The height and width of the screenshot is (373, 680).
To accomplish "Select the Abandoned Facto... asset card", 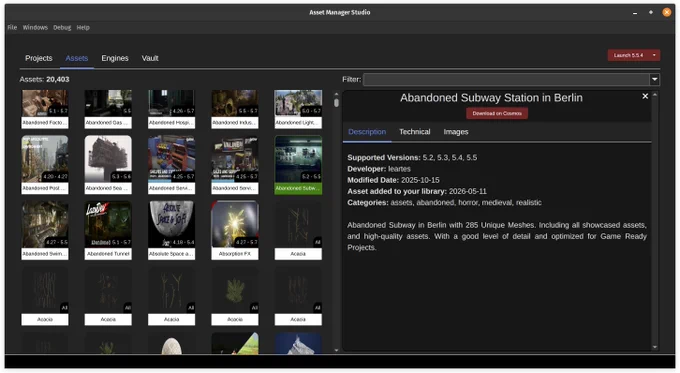I will click(x=45, y=109).
